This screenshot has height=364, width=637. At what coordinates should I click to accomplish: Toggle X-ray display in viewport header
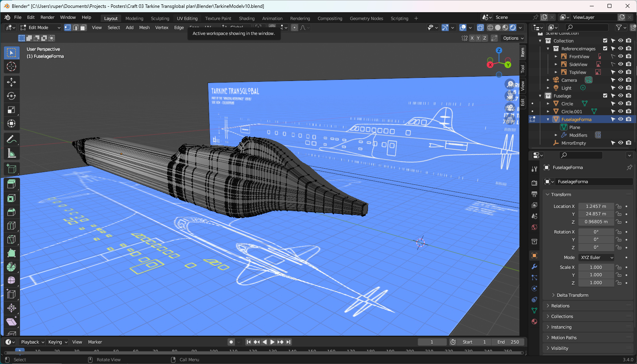[x=481, y=28]
